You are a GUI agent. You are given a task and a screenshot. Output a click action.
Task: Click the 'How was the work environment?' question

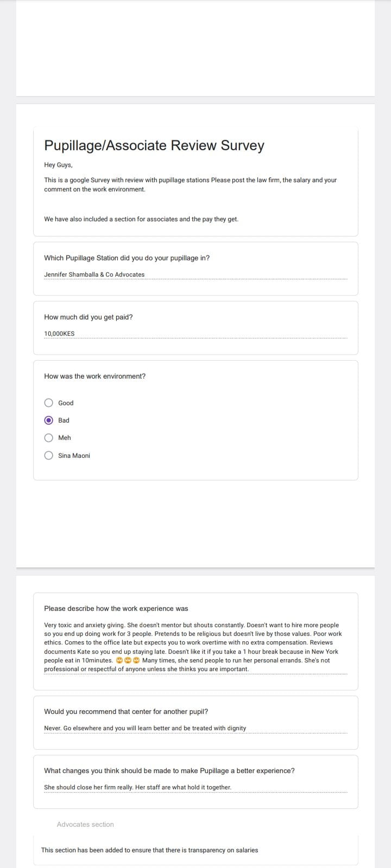[x=95, y=376]
